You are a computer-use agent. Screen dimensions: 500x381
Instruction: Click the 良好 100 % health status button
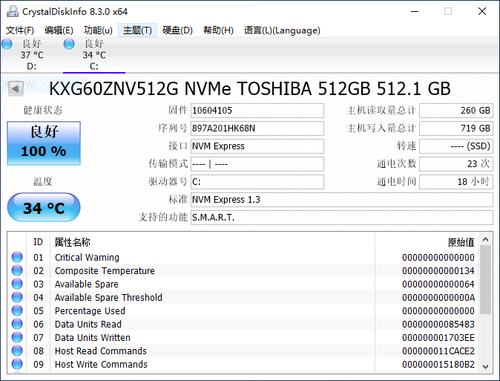(x=44, y=143)
